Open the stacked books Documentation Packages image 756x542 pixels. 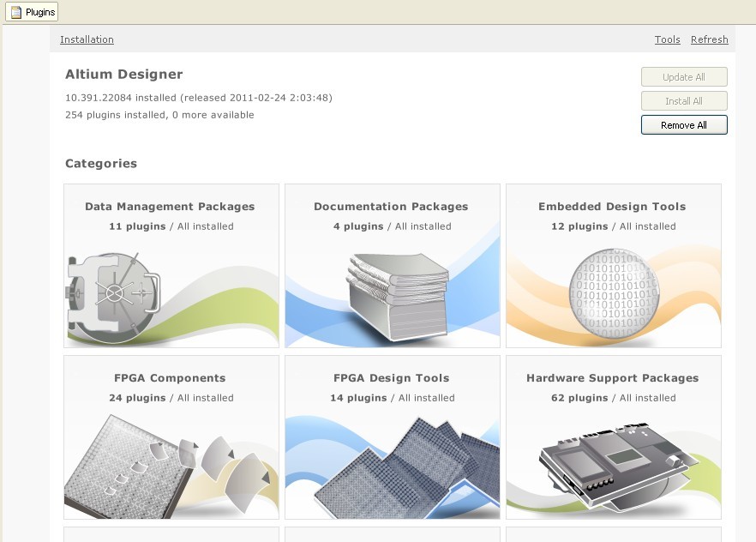[x=398, y=297]
